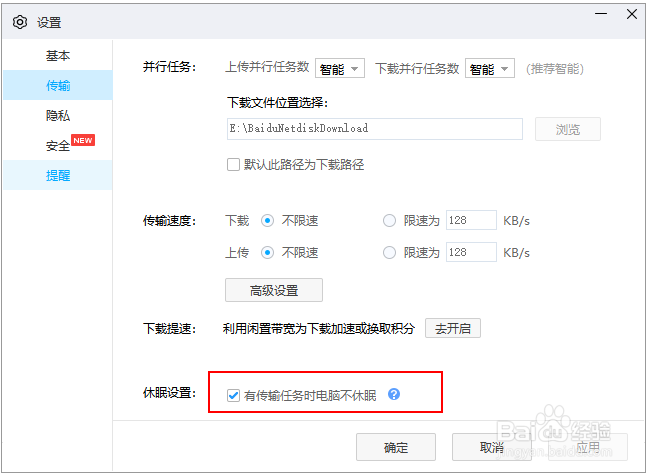This screenshot has height=474, width=647.
Task: Go to the 提醒 settings tab
Action: point(58,175)
